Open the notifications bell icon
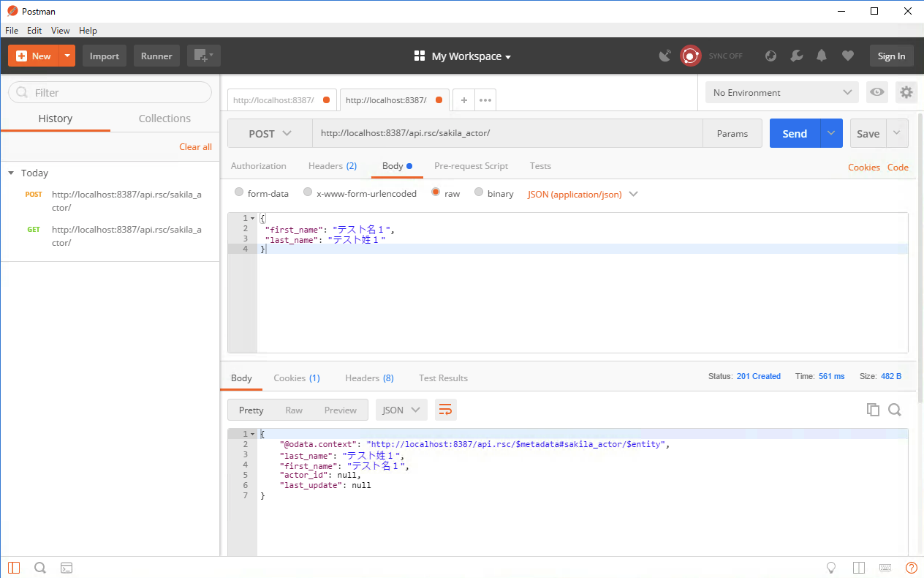This screenshot has width=924, height=578. [x=822, y=56]
